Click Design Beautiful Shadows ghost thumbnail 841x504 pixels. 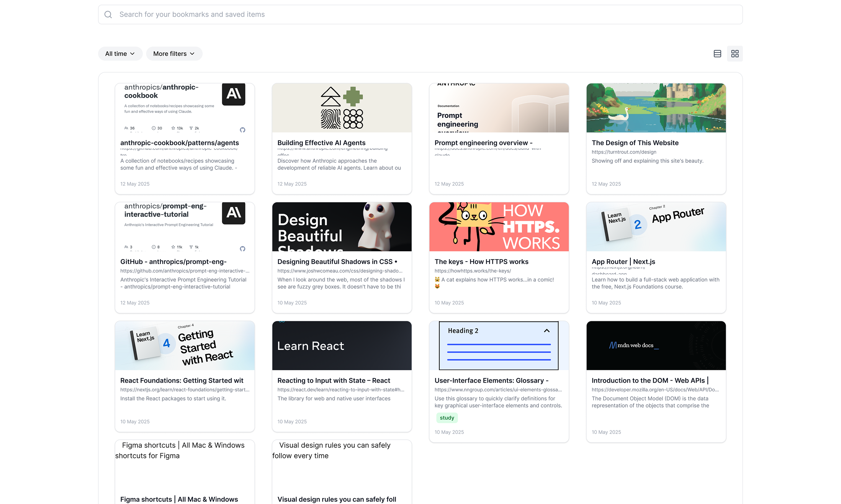tap(342, 227)
